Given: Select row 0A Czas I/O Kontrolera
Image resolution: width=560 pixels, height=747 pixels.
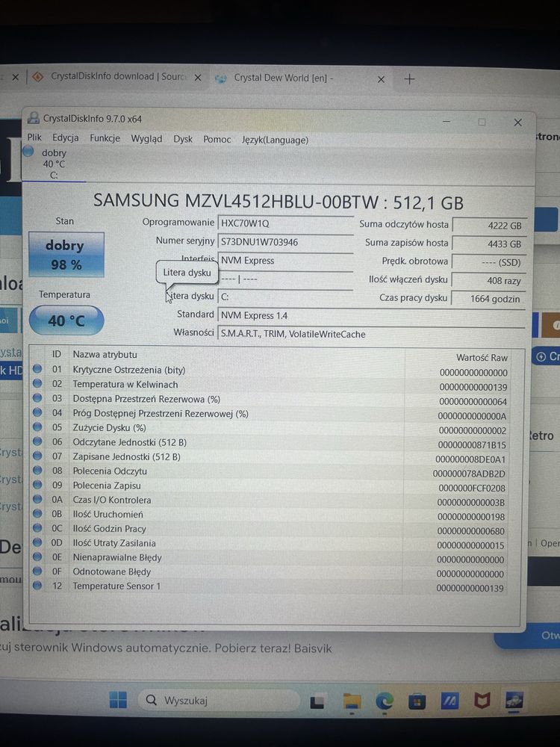Looking at the screenshot, I should click(270, 500).
